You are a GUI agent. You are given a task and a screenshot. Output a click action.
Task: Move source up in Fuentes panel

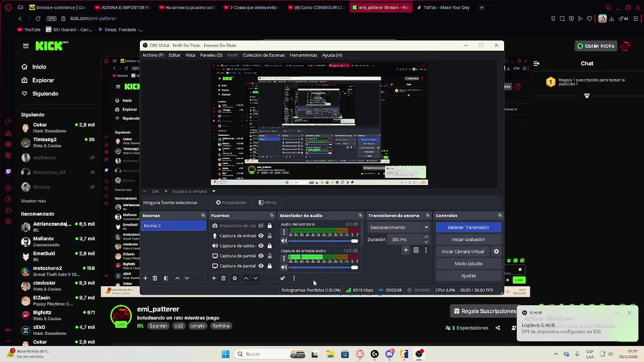click(x=246, y=278)
